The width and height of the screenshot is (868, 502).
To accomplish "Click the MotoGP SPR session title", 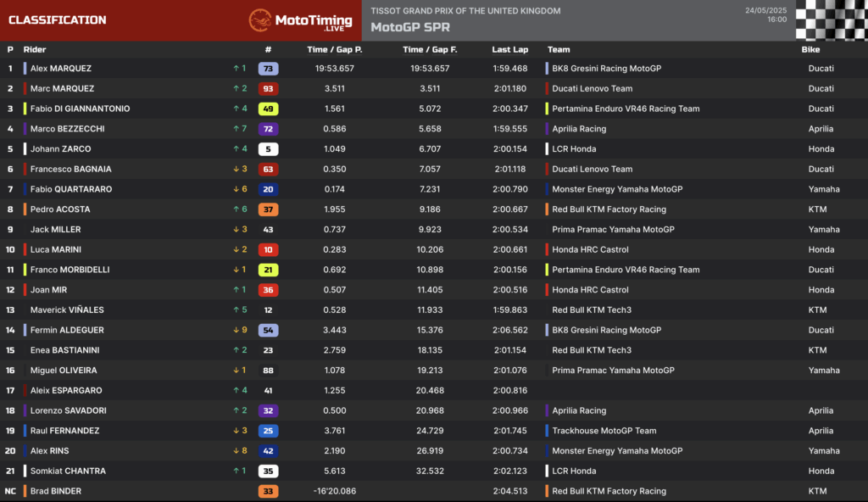I will click(410, 27).
